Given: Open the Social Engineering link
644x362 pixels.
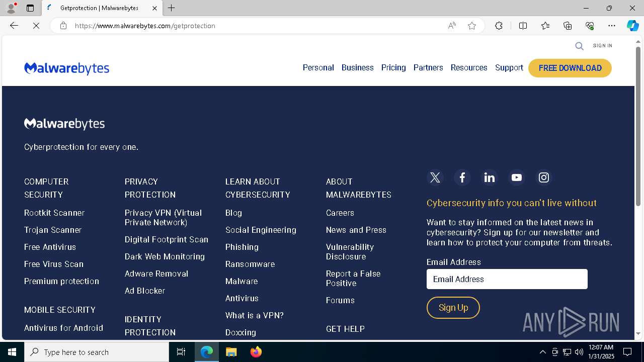Looking at the screenshot, I should coord(261,230).
